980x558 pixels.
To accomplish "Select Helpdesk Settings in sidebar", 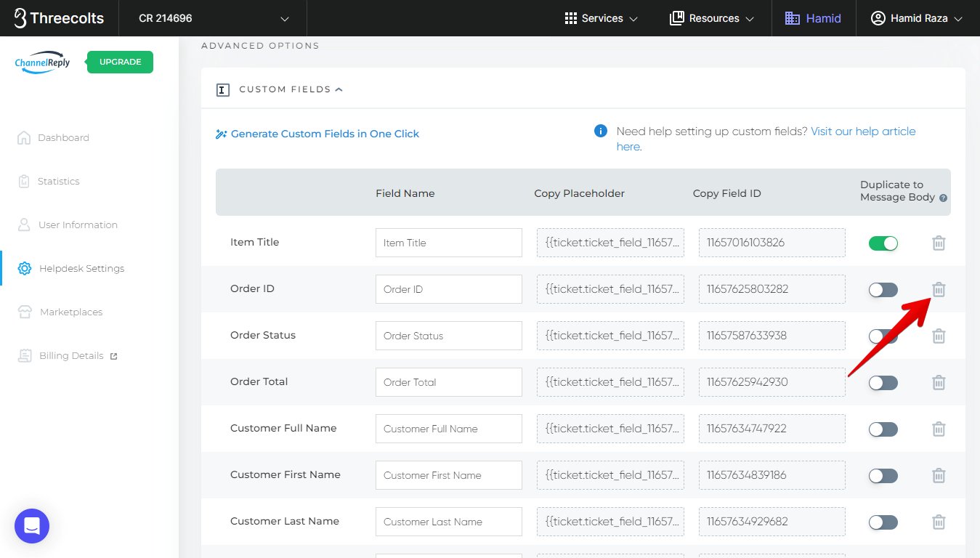I will coord(82,268).
